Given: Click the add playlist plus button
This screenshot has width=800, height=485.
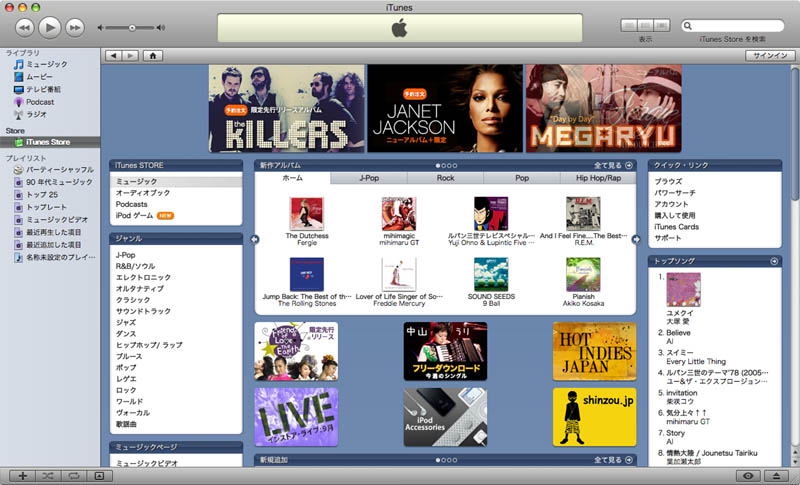Looking at the screenshot, I should [x=22, y=476].
